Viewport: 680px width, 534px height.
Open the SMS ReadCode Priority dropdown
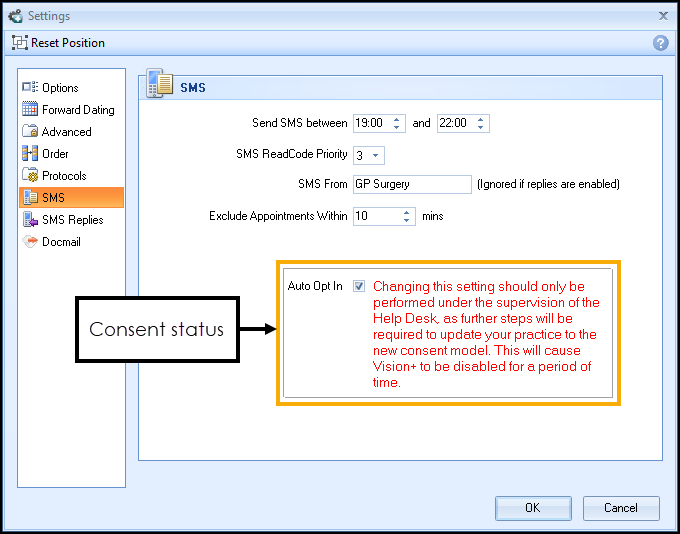click(x=377, y=155)
